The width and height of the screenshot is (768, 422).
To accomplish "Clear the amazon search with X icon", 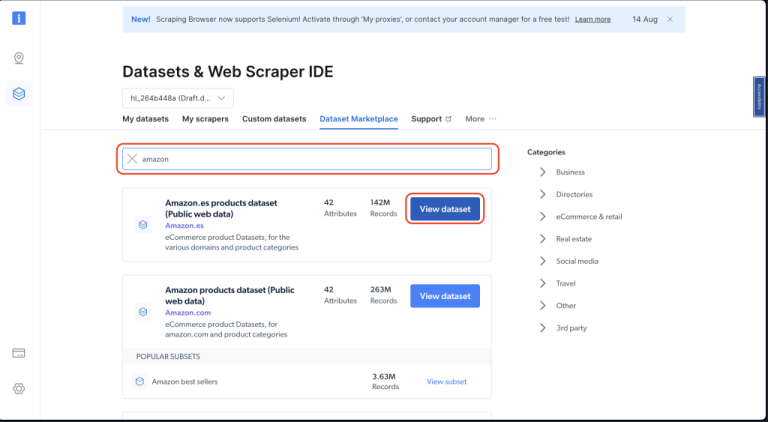I will [132, 159].
